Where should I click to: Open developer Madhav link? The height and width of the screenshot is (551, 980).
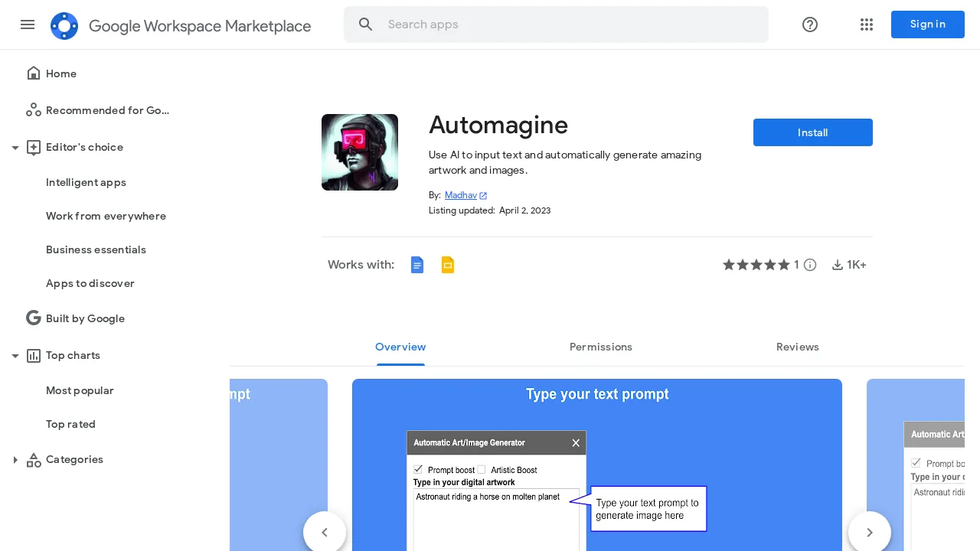click(461, 196)
